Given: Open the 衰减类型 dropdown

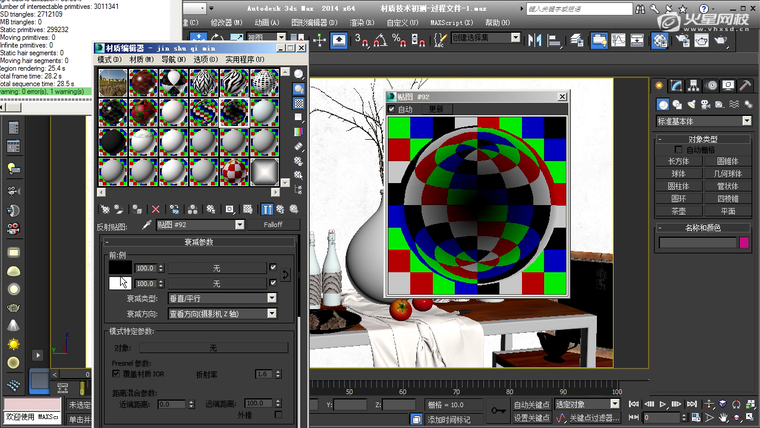Looking at the screenshot, I should [x=221, y=298].
